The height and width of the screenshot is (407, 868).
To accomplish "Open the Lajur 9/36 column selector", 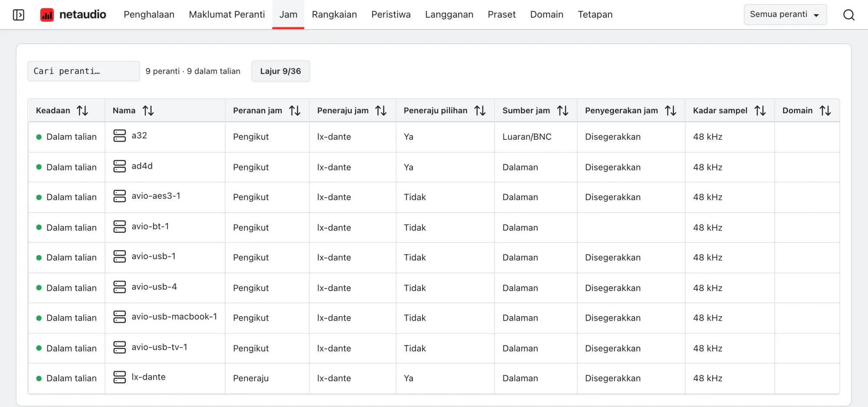I will pyautogui.click(x=280, y=71).
